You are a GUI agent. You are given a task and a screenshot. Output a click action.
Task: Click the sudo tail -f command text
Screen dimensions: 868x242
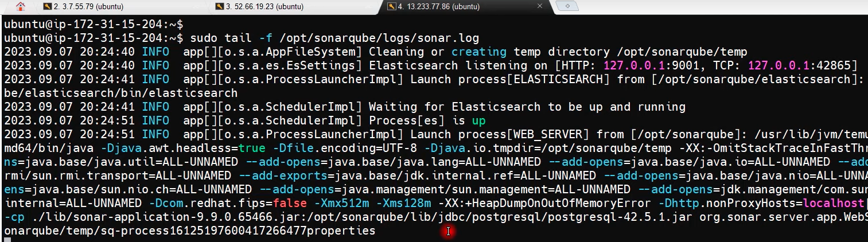click(334, 38)
